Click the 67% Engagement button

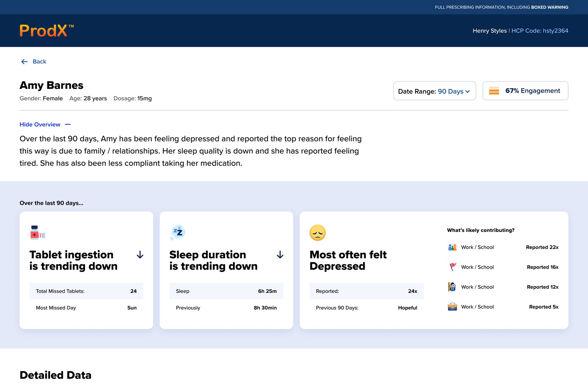526,91
